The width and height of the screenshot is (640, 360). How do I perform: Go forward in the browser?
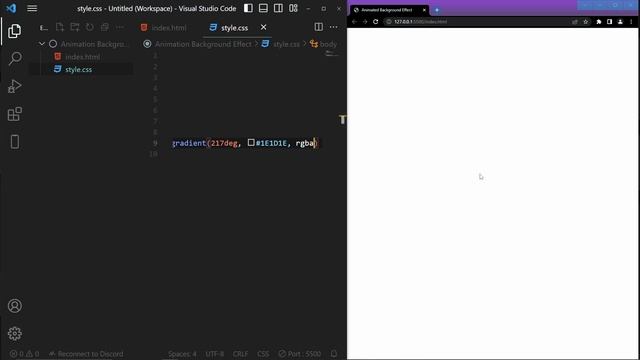tap(365, 22)
